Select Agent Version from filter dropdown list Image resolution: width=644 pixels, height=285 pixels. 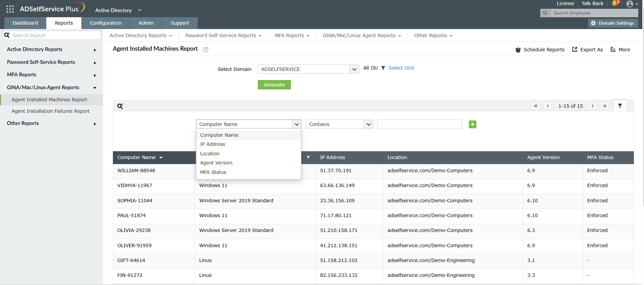(248, 163)
